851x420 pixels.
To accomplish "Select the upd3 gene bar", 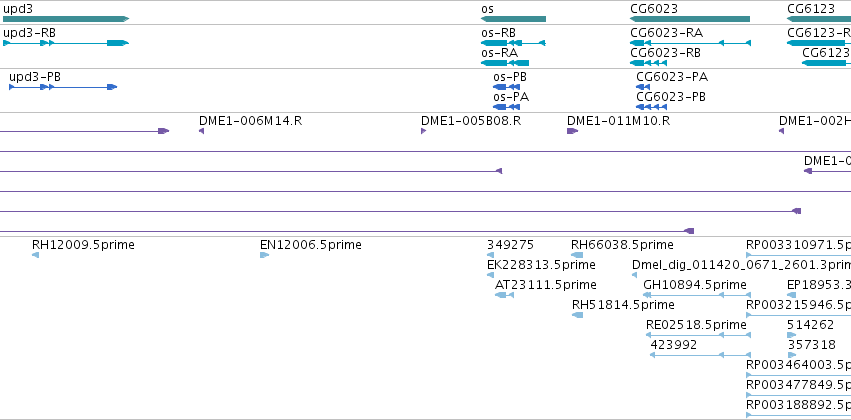I will 66,19.
